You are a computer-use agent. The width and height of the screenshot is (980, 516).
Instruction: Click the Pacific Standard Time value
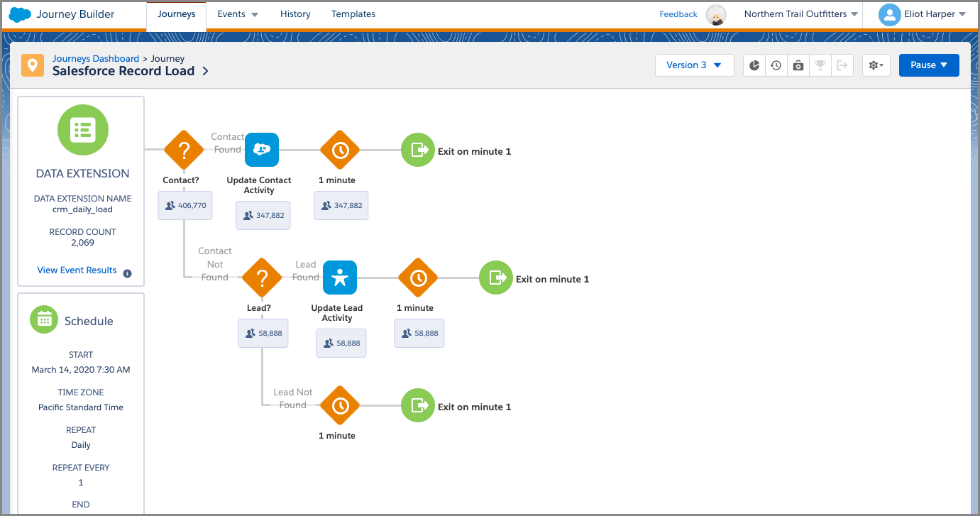pyautogui.click(x=81, y=407)
